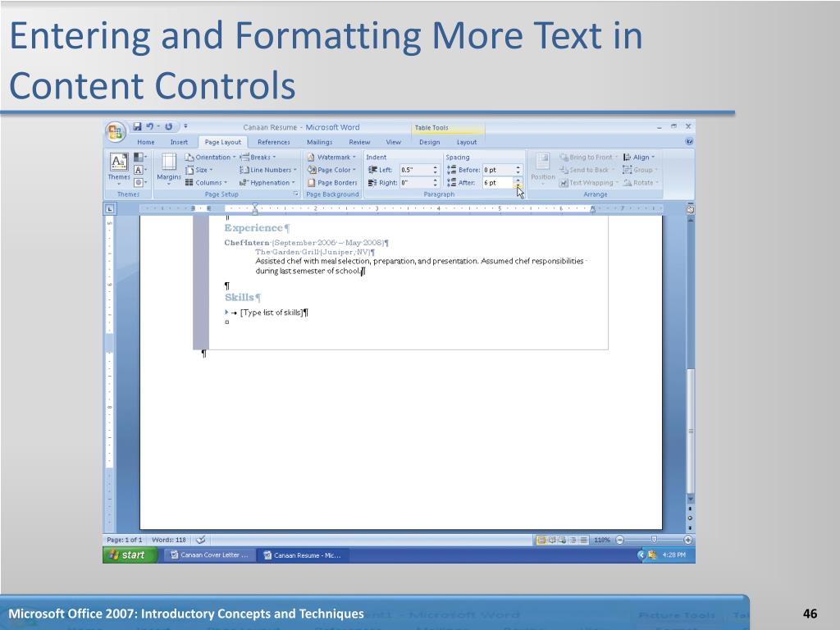Open Theme Fonts dropdown
The image size is (840, 630).
(139, 170)
